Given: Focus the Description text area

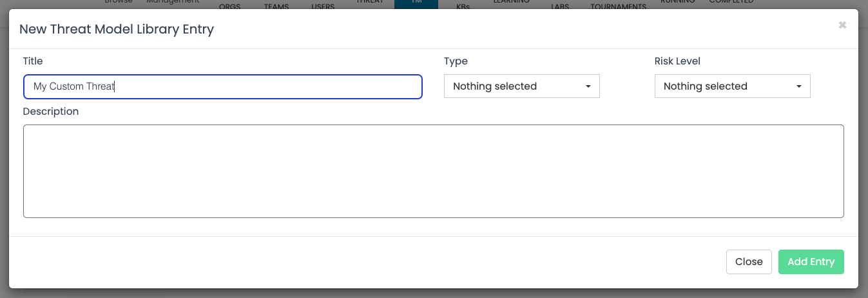Looking at the screenshot, I should (x=433, y=171).
